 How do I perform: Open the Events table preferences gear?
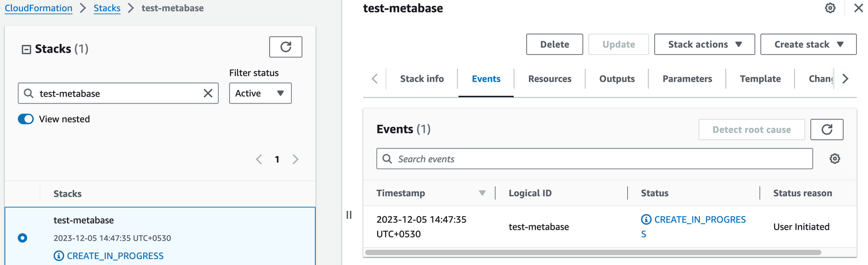pos(835,159)
